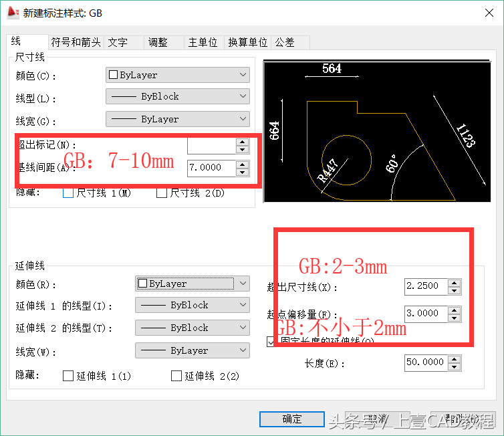Uncheck the fixed-length extension lines checkbox

tap(270, 342)
